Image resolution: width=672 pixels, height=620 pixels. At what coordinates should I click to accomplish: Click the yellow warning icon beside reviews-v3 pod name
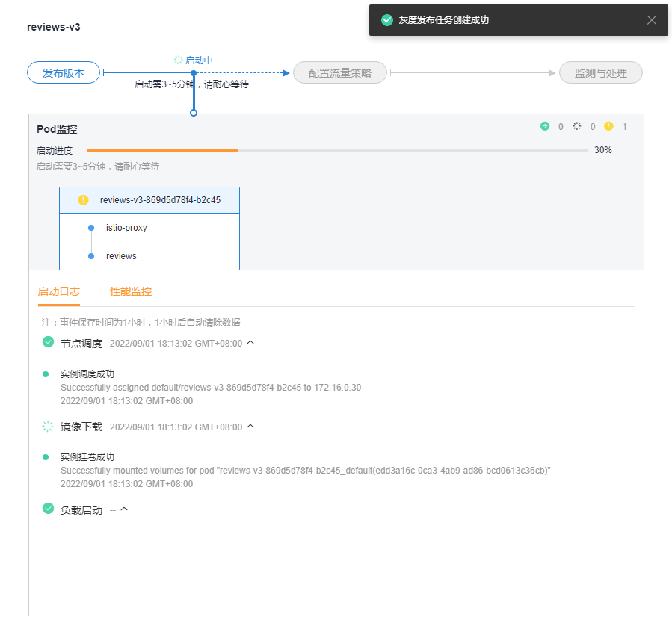click(83, 200)
